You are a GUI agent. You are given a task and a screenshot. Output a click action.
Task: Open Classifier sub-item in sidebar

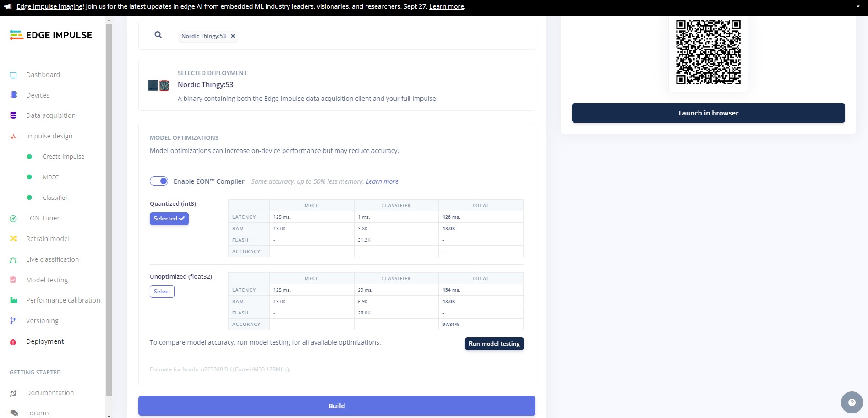coord(55,198)
